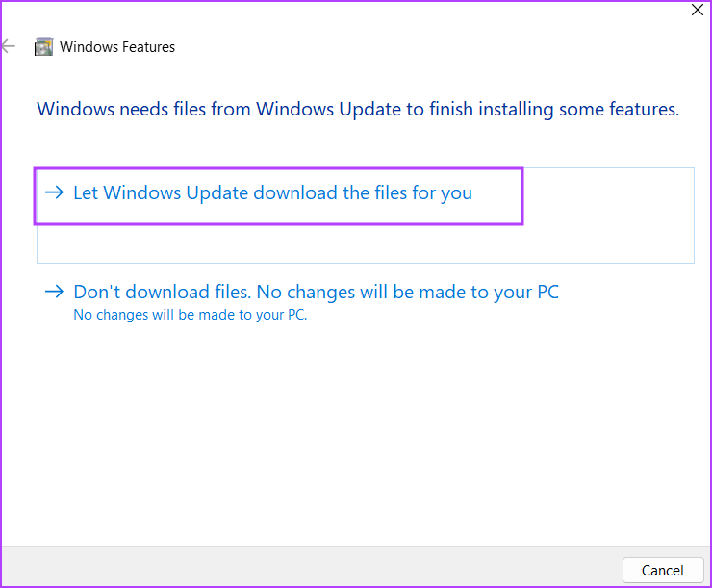712x588 pixels.
Task: Cancel the Windows Features installation
Action: click(x=663, y=571)
